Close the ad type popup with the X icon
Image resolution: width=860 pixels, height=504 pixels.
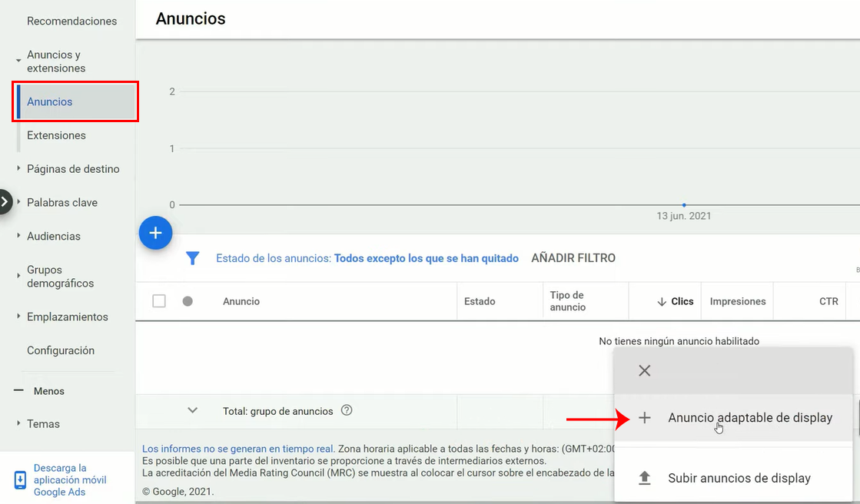645,371
